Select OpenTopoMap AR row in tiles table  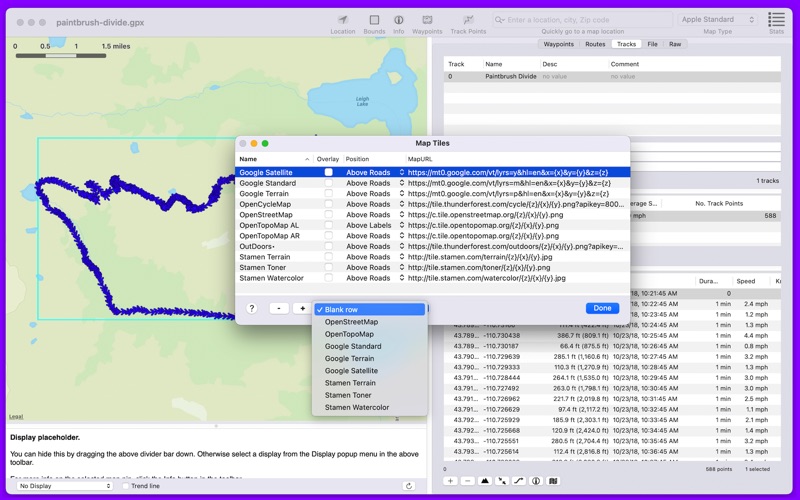(433, 236)
